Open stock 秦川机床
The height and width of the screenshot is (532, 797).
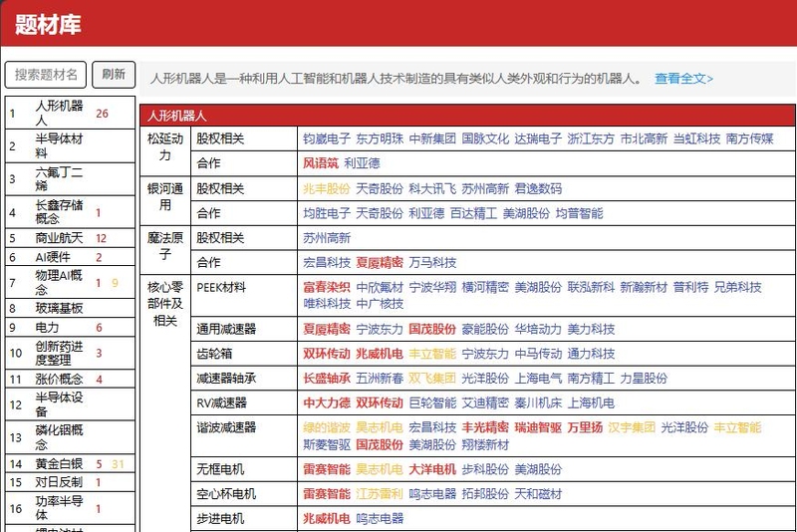coord(538,403)
